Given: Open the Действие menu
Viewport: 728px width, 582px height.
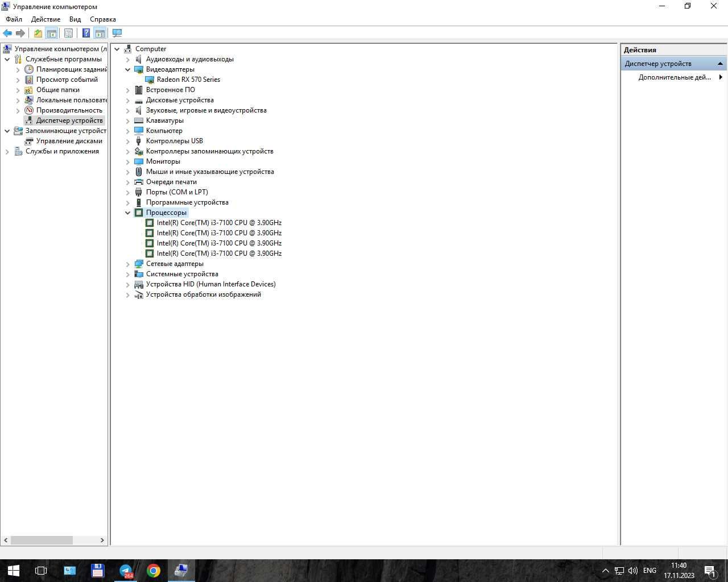Looking at the screenshot, I should [45, 19].
